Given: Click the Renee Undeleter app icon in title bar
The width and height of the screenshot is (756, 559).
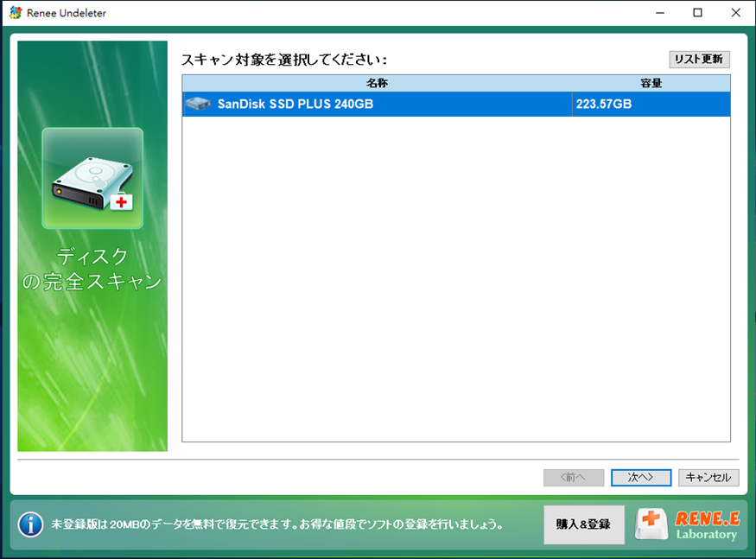Looking at the screenshot, I should pos(16,13).
